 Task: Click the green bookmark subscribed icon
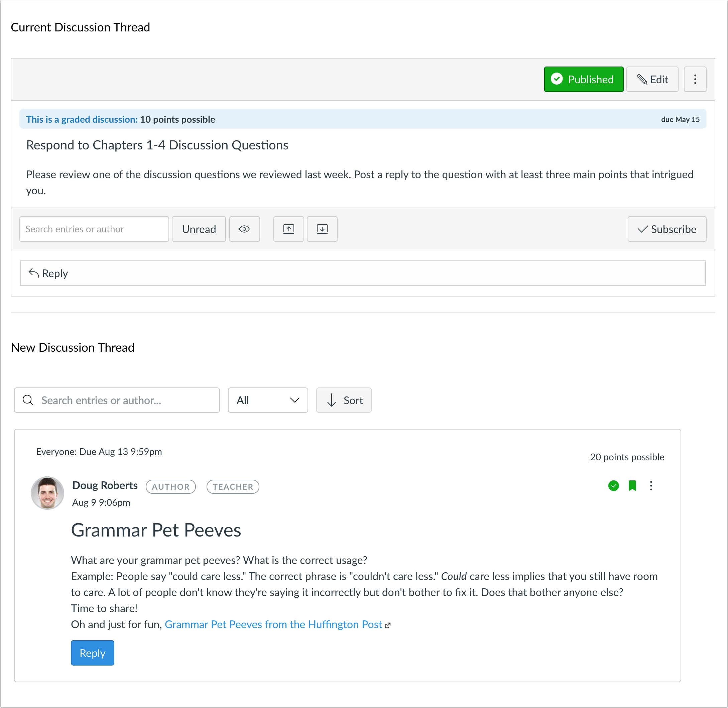[x=632, y=486]
